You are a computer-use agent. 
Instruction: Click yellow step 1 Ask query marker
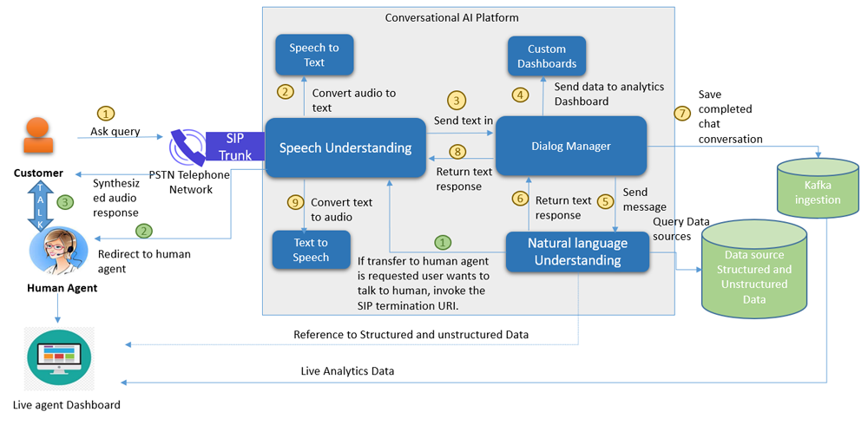coord(106,114)
